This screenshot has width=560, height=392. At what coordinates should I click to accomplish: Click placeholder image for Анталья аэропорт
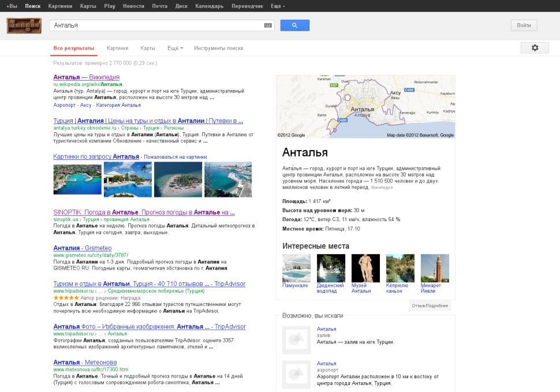[296, 375]
